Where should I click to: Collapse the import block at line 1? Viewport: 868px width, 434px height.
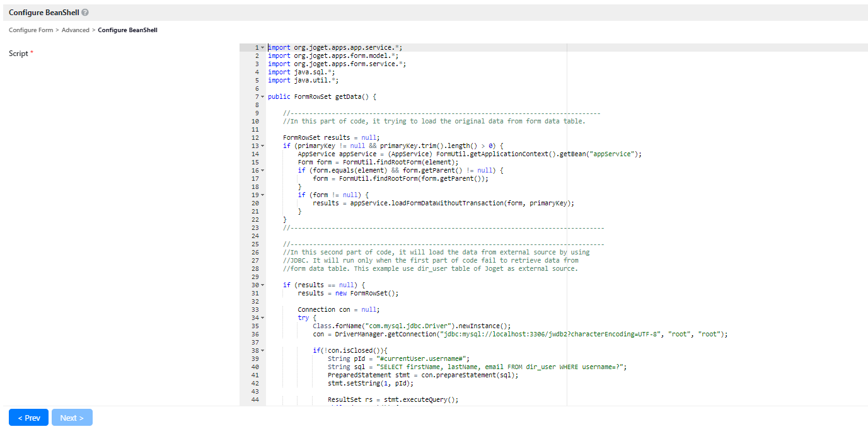coord(263,48)
